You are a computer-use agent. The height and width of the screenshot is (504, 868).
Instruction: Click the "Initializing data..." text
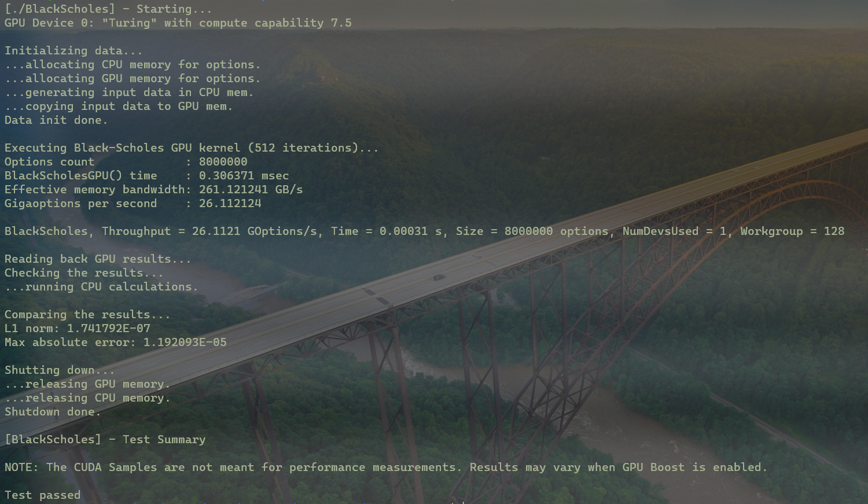coord(73,51)
